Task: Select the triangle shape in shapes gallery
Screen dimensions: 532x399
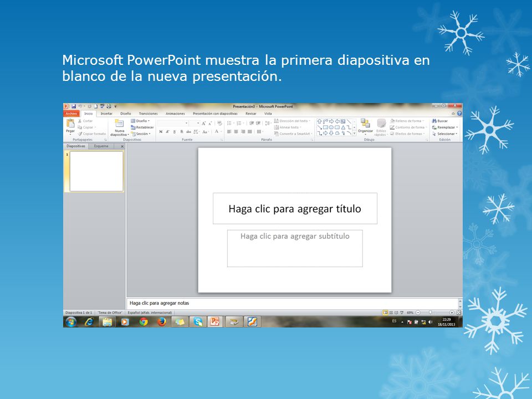Action: (343, 127)
